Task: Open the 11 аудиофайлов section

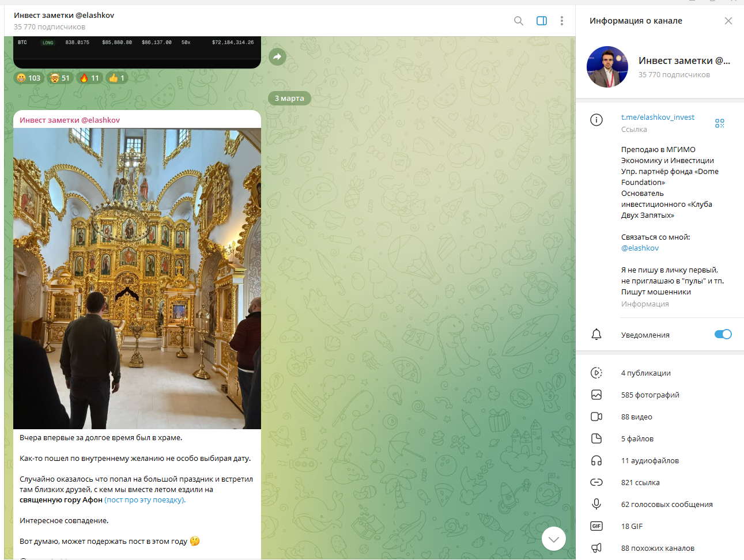Action: (660, 460)
